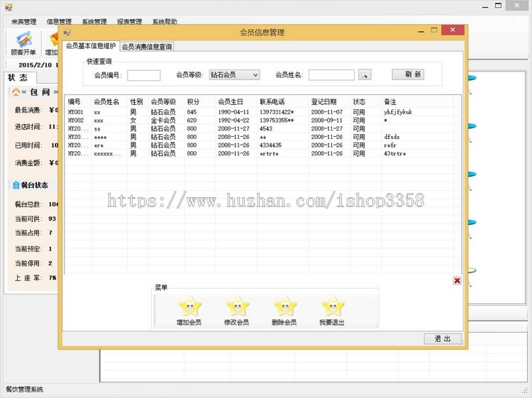
Task: Click the 删除会员 star icon
Action: 285,306
